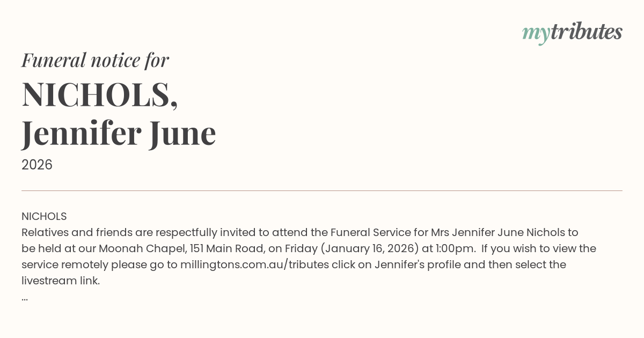
Task: Click the word "Friday" in the notice
Action: [302, 248]
